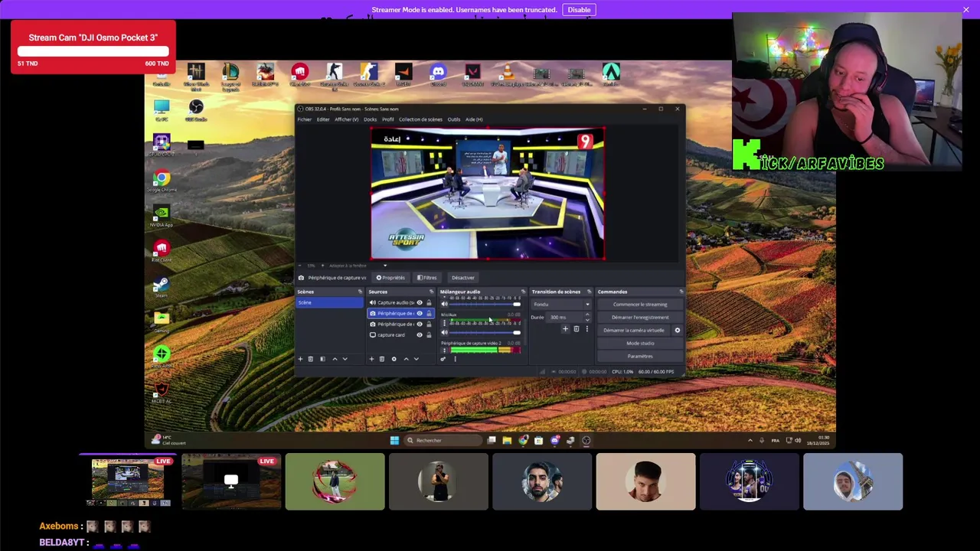The image size is (980, 551).
Task: Delete the transition with trash icon
Action: click(576, 329)
